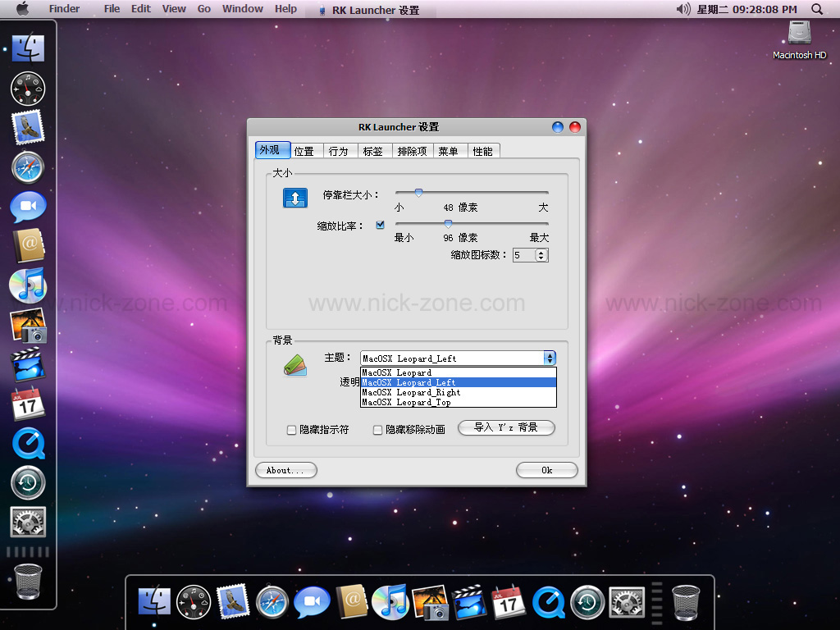
Task: Open the View menu
Action: point(174,9)
